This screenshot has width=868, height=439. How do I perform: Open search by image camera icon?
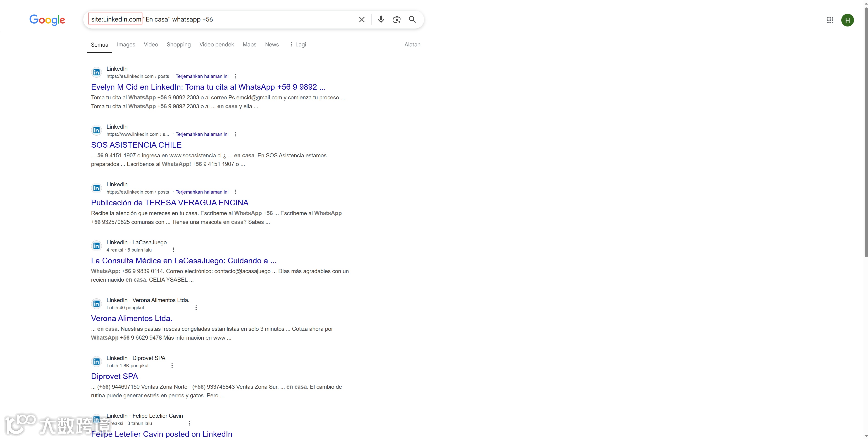[x=397, y=19]
